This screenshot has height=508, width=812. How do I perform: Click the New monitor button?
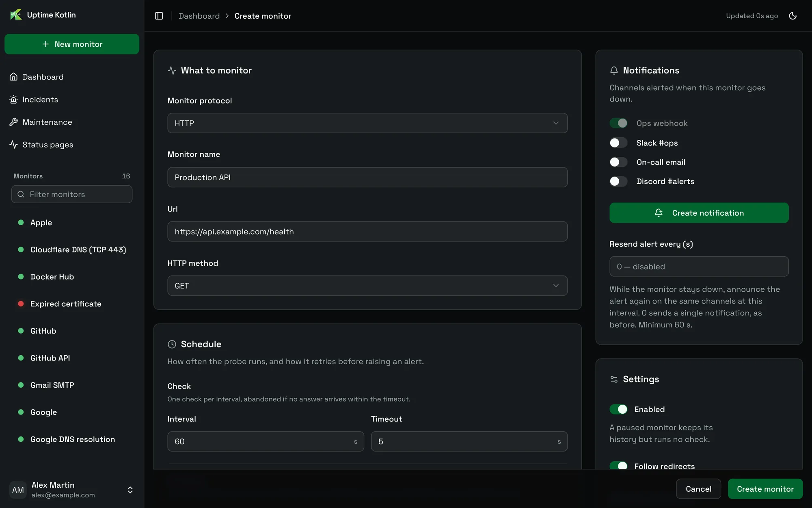(x=72, y=44)
